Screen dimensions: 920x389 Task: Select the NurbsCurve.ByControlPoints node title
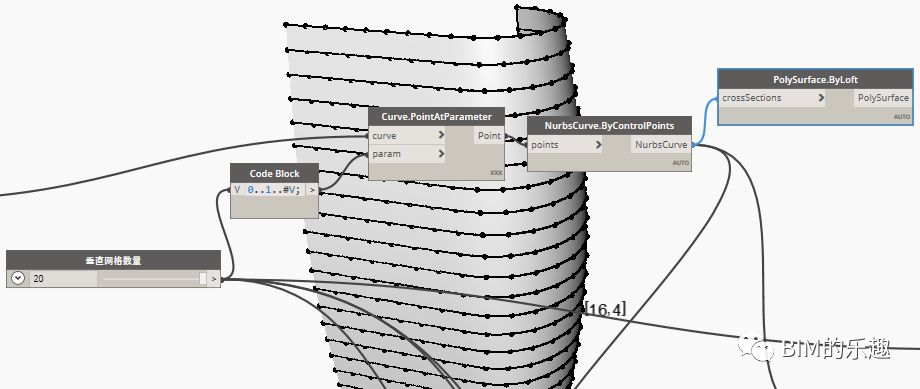point(609,126)
